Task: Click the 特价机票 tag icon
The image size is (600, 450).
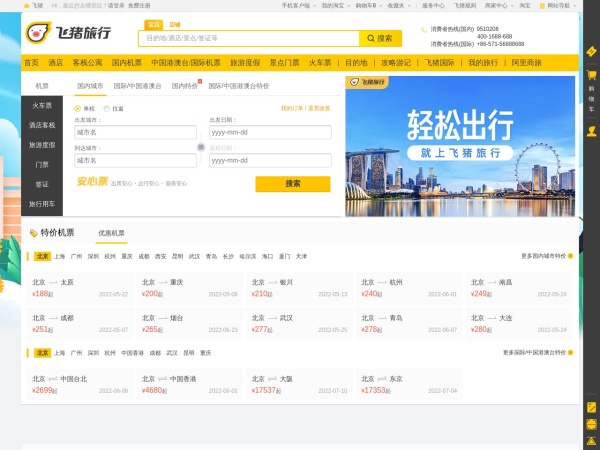Action: 33,232
